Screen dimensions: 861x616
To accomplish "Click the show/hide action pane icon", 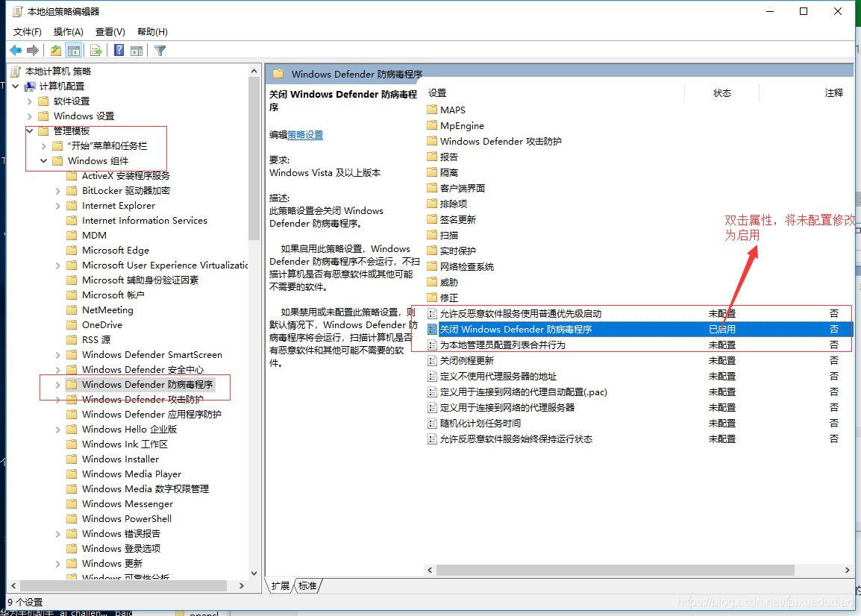I will pyautogui.click(x=137, y=51).
